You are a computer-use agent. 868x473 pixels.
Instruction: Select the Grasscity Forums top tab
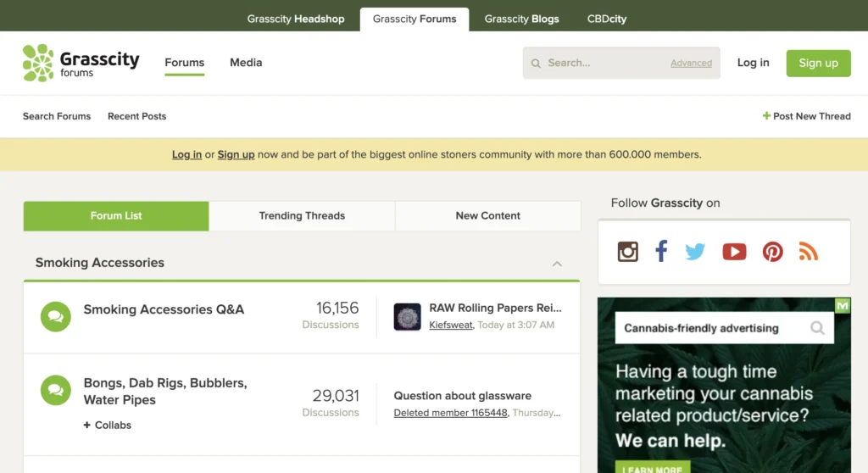415,19
